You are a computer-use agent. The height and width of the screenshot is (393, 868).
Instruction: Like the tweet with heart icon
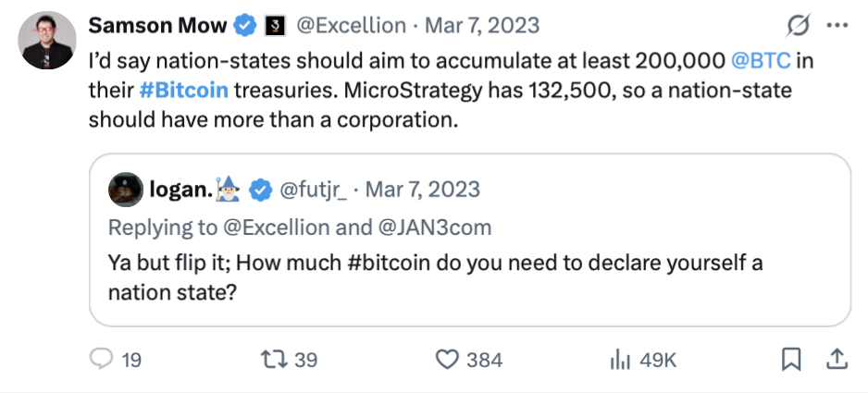[x=448, y=360]
